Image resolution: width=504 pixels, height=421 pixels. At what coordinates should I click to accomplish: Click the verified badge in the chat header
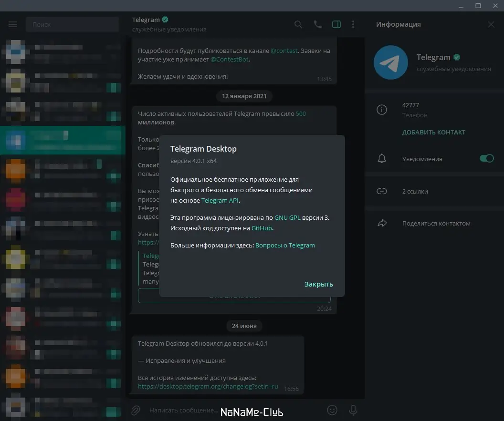pyautogui.click(x=165, y=20)
